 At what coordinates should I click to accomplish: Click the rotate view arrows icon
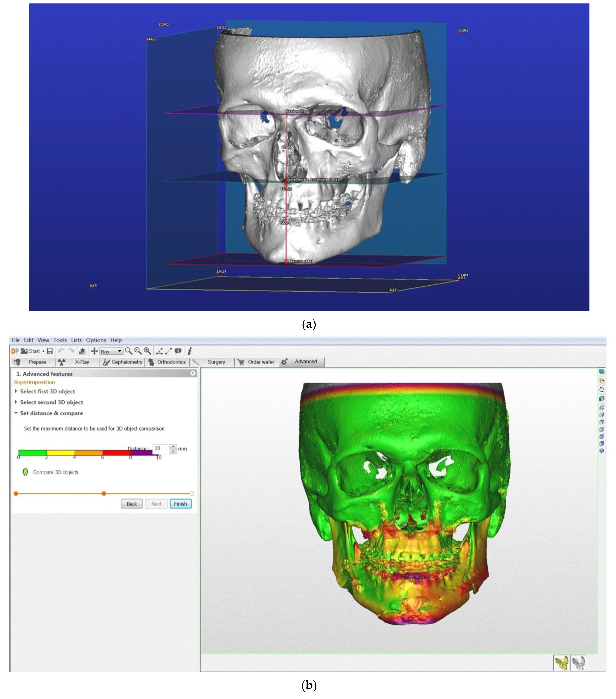[x=602, y=389]
